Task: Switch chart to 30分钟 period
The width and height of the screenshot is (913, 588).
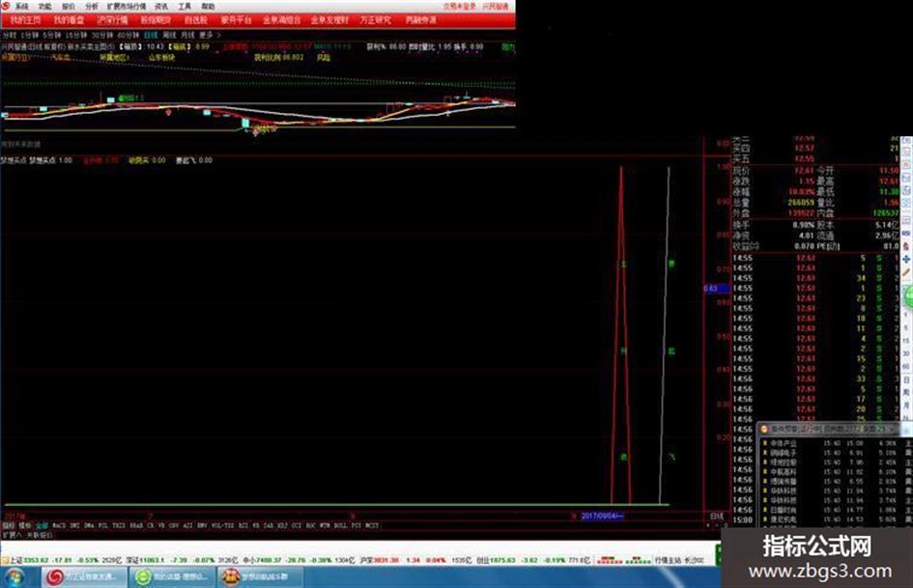Action: coord(101,35)
